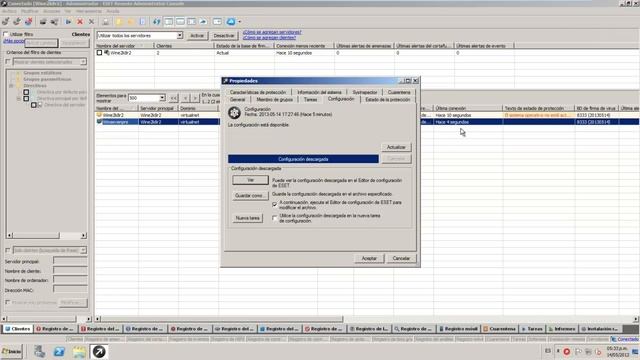Click the printer-like toolbar icon
The height and width of the screenshot is (360, 640).
click(x=43, y=22)
